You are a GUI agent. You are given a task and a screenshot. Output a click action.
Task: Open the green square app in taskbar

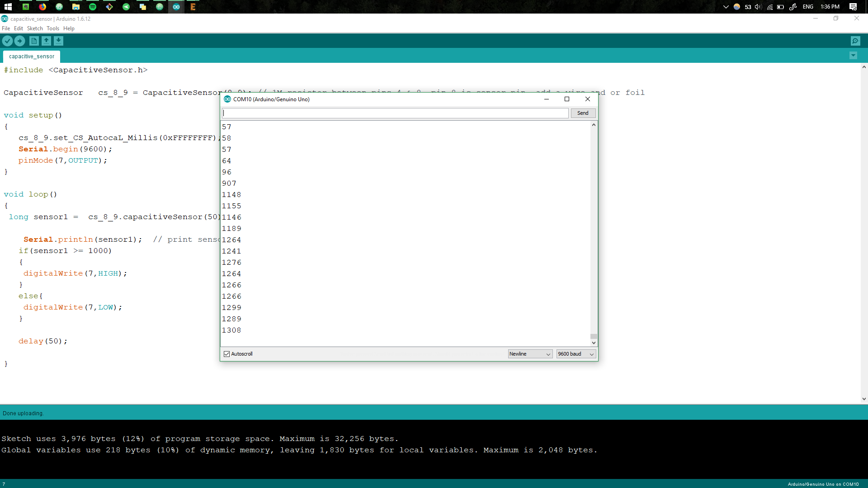[26, 7]
